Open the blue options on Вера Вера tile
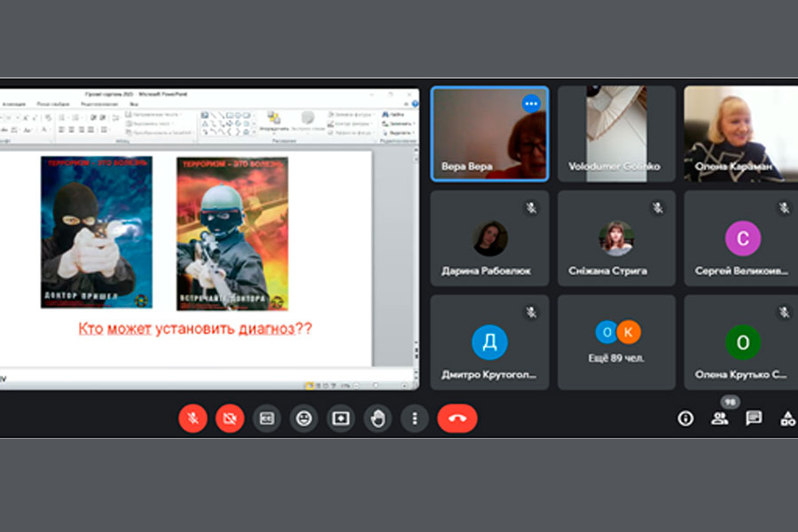798x532 pixels. pos(531,104)
